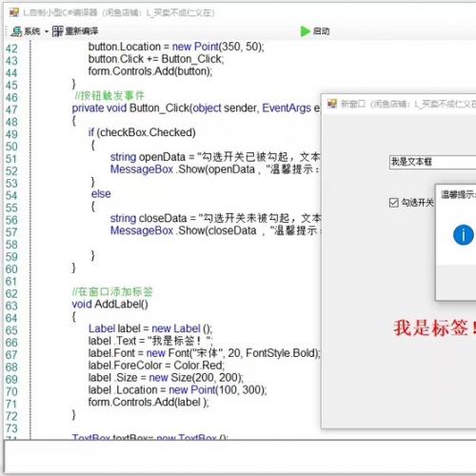Click the 温馨提示 message box title
Image resolution: width=476 pixels, height=476 pixels.
pyautogui.click(x=458, y=194)
